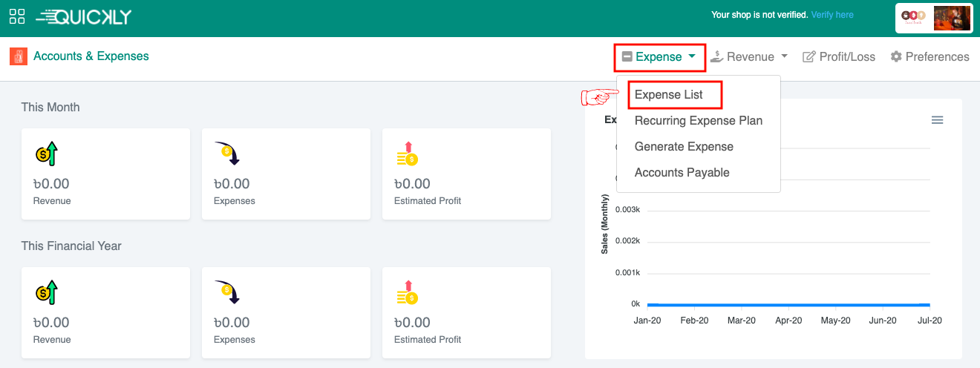This screenshot has height=368, width=980.
Task: Click This Month Revenue coin icon
Action: tap(46, 154)
